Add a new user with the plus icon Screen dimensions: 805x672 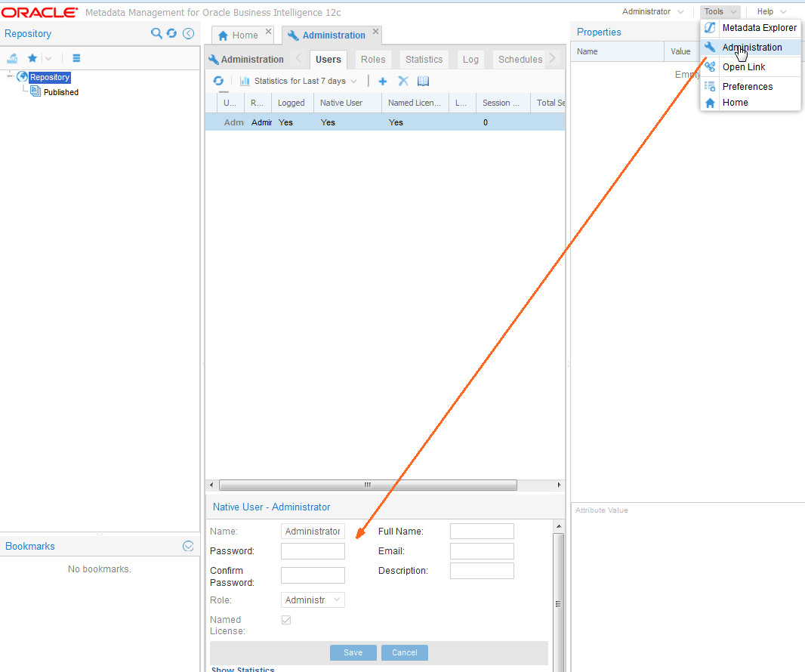[x=382, y=81]
